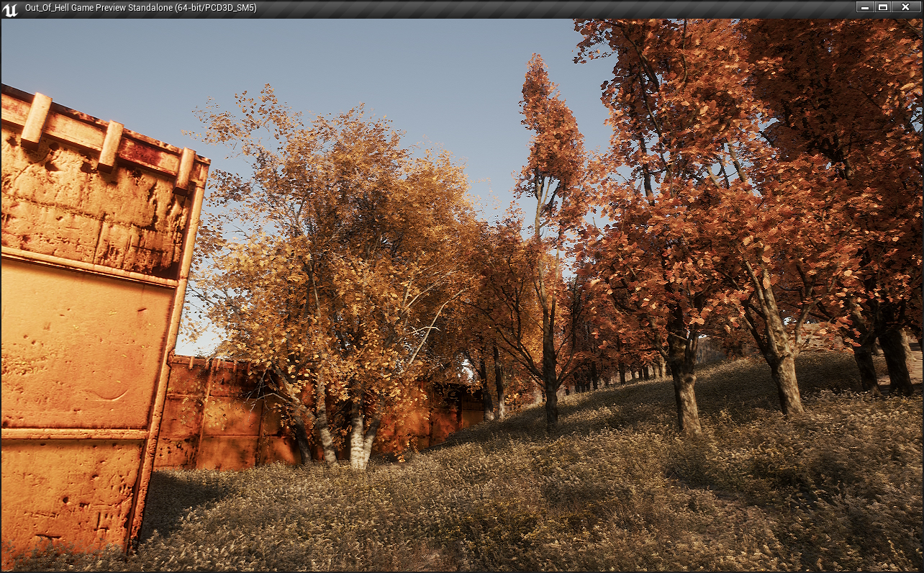Viewport: 924px width, 573px height.
Task: Click the Unreal Engine logo in title bar
Action: click(11, 9)
